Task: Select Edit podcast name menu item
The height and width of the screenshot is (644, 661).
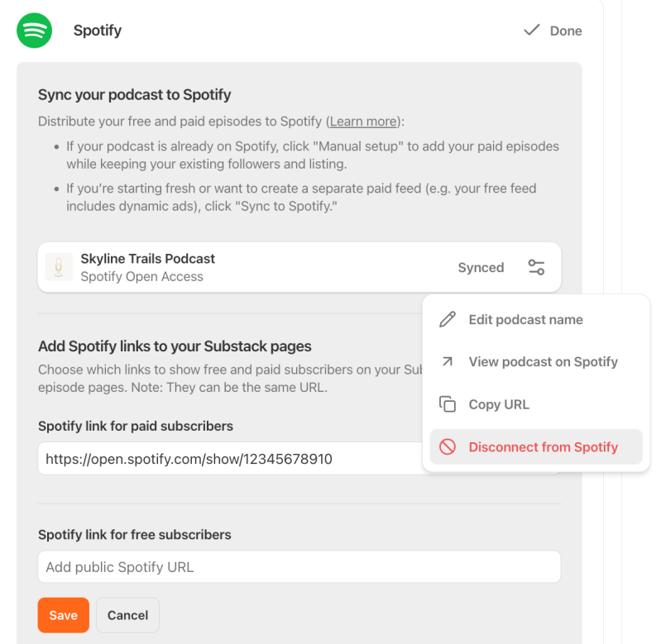Action: click(x=536, y=320)
